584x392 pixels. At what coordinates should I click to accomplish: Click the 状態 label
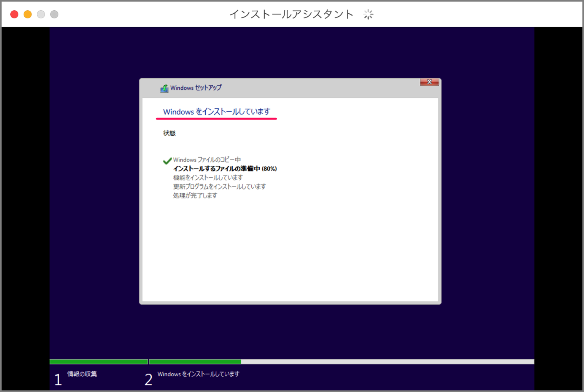(x=169, y=133)
